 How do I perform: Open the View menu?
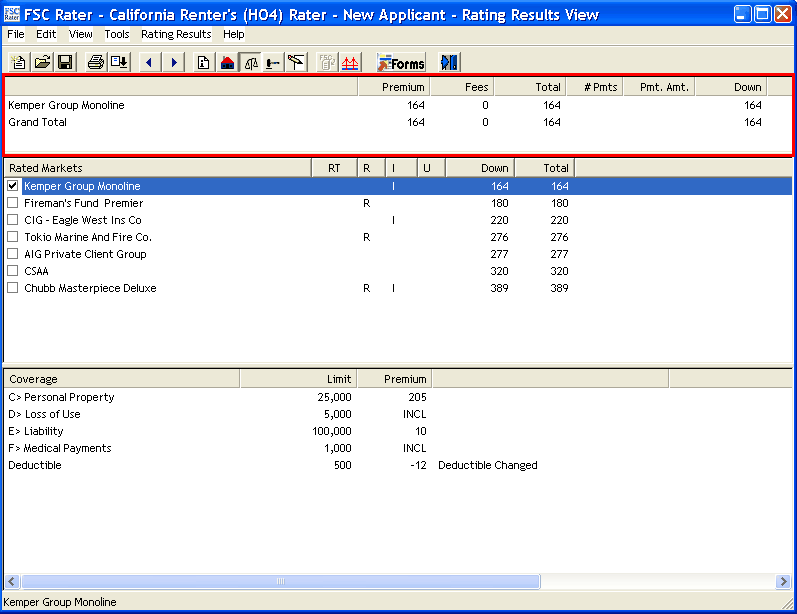click(x=81, y=34)
